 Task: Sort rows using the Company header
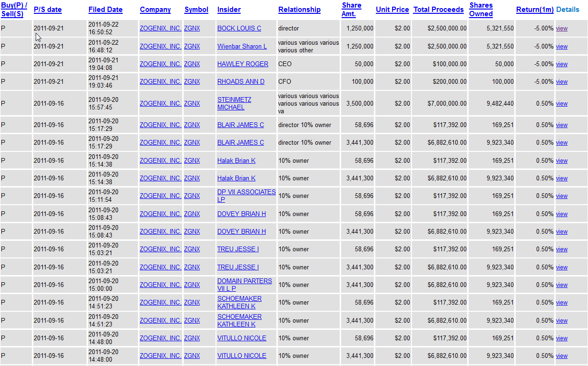tap(155, 9)
